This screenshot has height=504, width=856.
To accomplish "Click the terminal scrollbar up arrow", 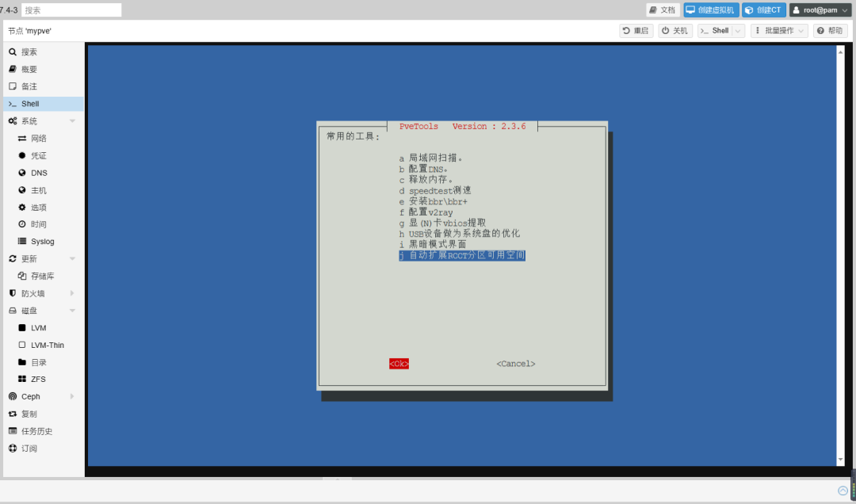I will tap(841, 52).
